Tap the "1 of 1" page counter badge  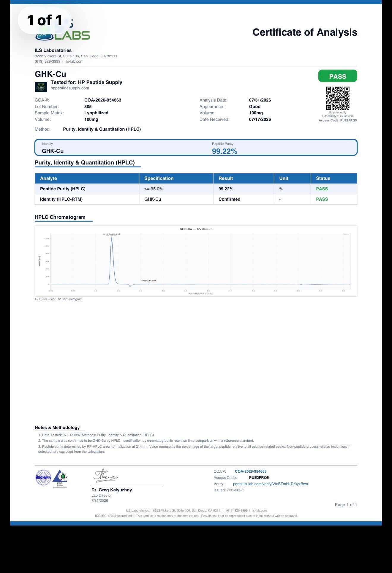(x=45, y=20)
